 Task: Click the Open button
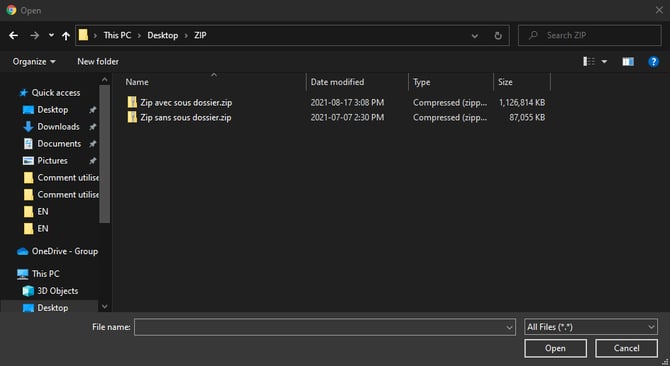pos(555,348)
